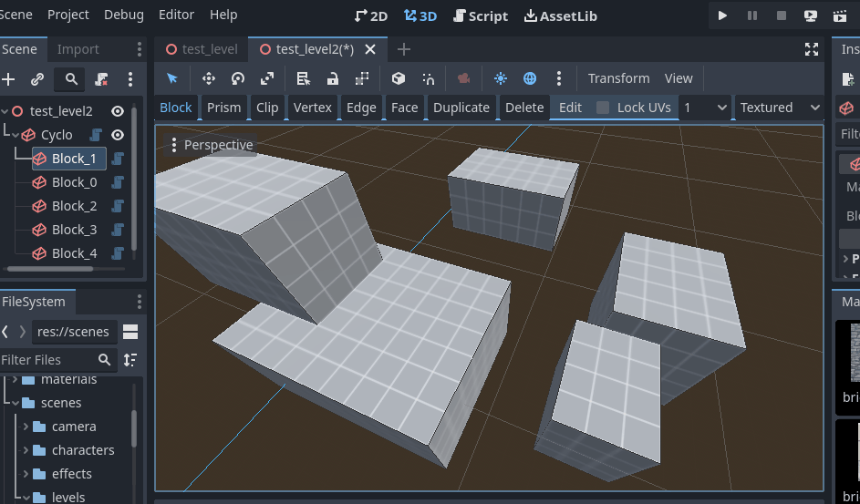
Task: Toggle the FileSystem split mode icon
Action: (130, 332)
